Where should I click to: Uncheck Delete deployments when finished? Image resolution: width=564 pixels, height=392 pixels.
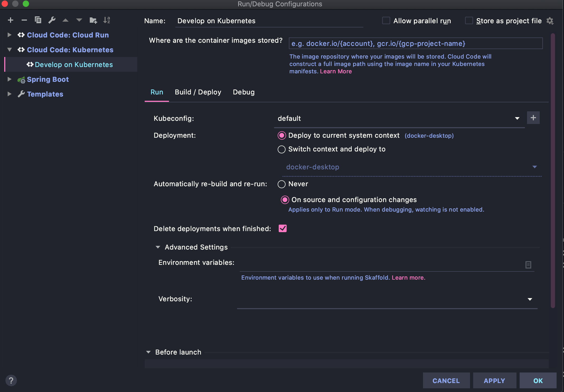(283, 228)
